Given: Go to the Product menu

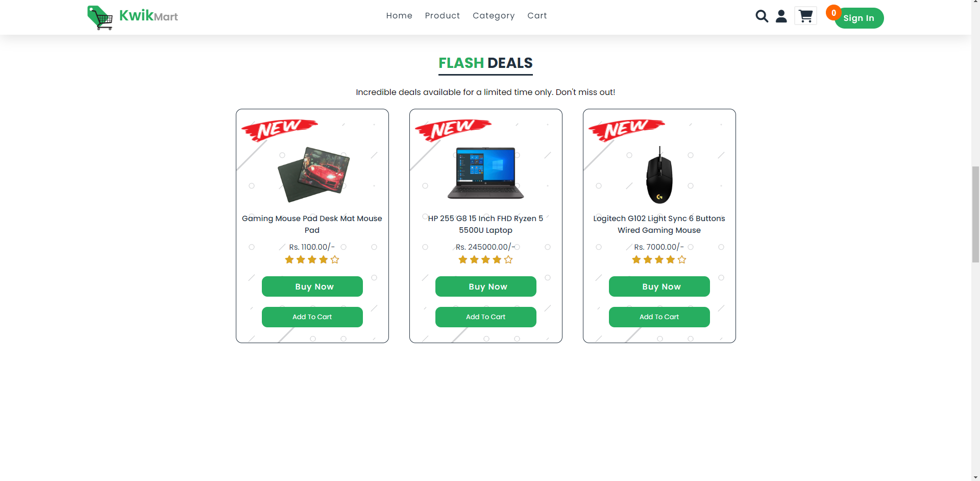Looking at the screenshot, I should tap(443, 16).
